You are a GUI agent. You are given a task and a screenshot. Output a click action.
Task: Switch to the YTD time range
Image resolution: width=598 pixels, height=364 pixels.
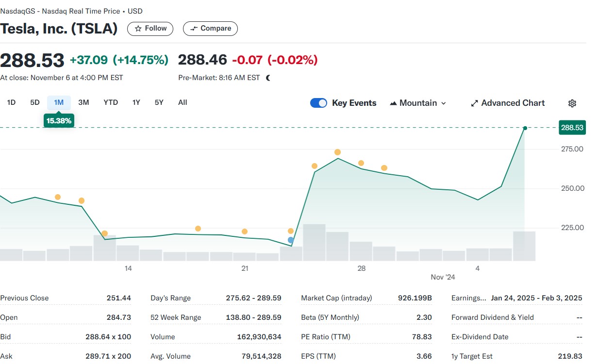(x=111, y=102)
